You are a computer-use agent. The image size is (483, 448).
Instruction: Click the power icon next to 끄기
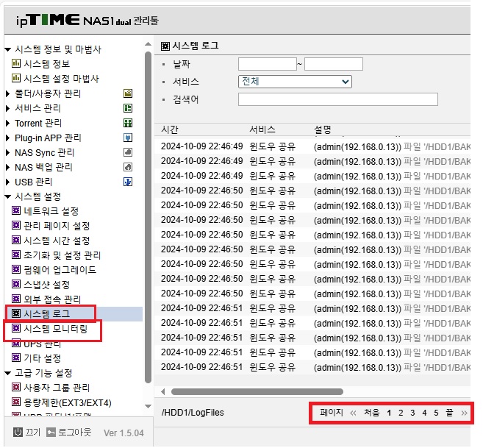[18, 433]
